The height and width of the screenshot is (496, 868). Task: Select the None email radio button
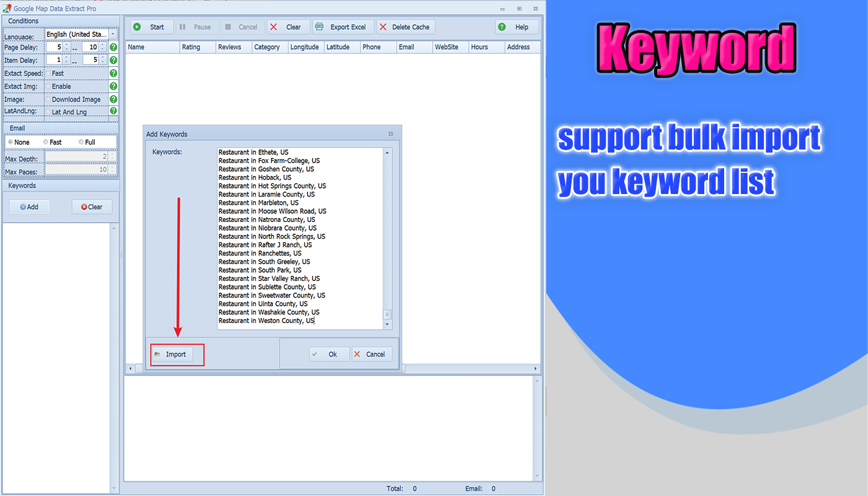click(10, 142)
